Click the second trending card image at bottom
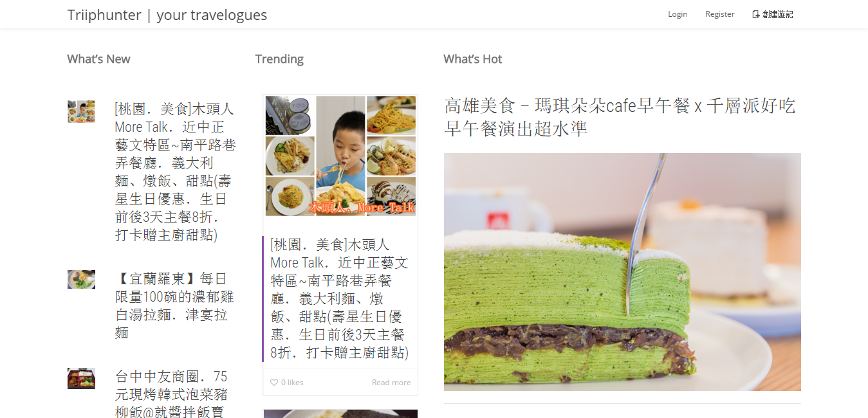The height and width of the screenshot is (418, 868). pos(340,413)
